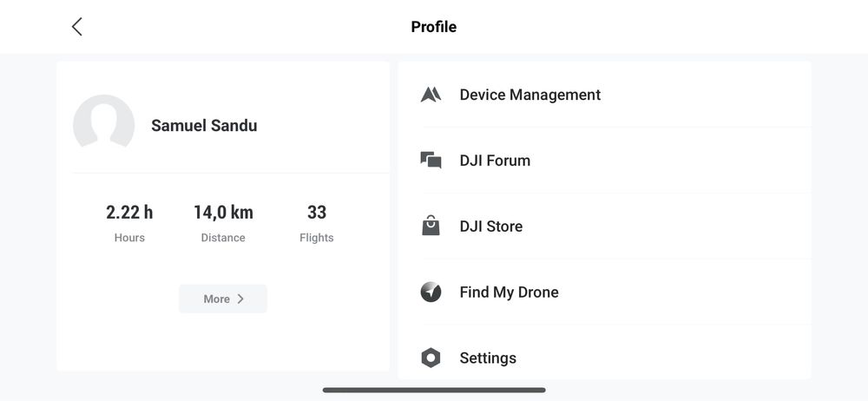
Task: Tap the DJI Store shopping bag icon
Action: [x=431, y=227]
